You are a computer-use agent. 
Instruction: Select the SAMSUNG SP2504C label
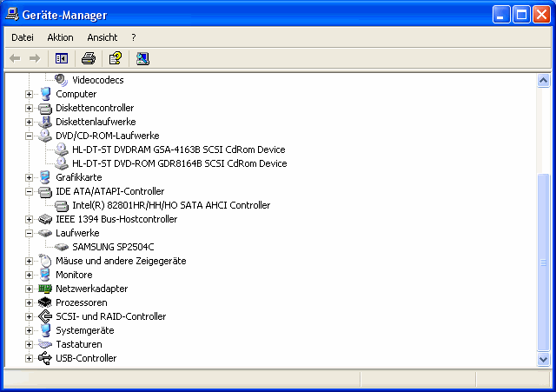pyautogui.click(x=113, y=247)
